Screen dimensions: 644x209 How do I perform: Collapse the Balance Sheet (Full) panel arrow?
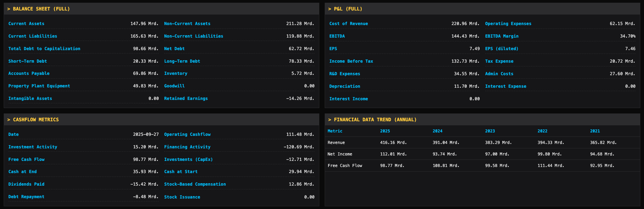9,9
